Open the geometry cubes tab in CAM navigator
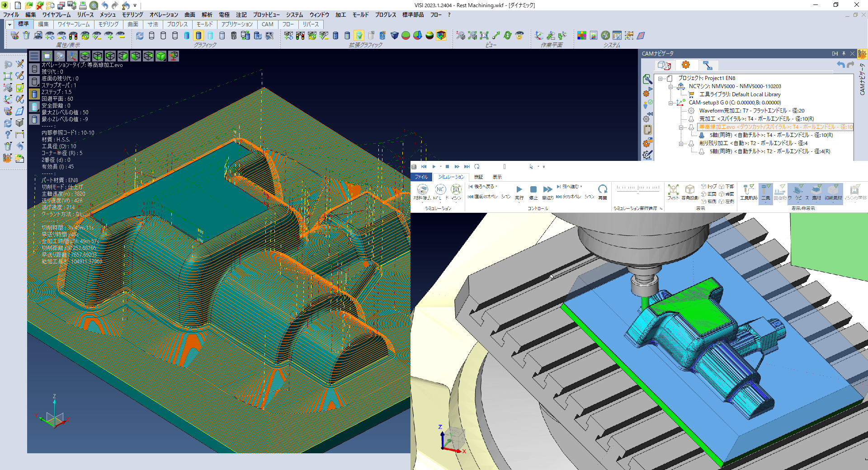The width and height of the screenshot is (868, 470). pyautogui.click(x=664, y=65)
